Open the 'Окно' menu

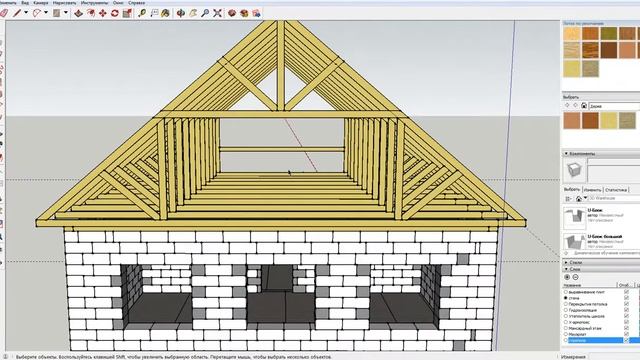coord(118,3)
